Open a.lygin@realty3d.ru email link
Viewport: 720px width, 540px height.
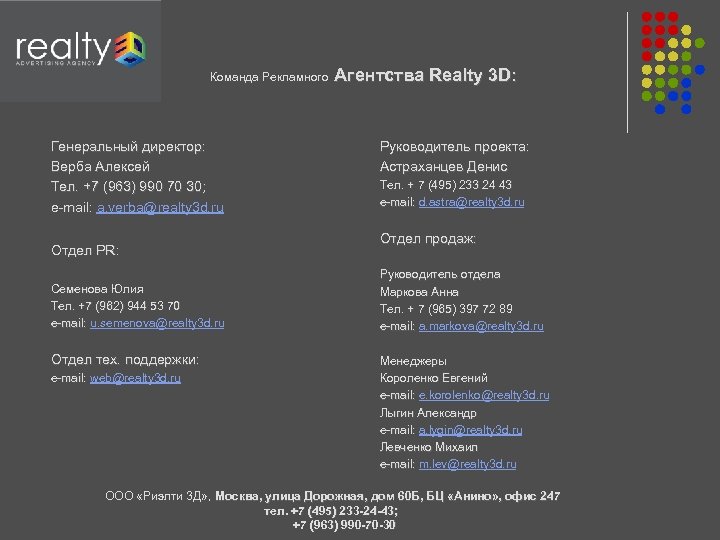coord(470,430)
